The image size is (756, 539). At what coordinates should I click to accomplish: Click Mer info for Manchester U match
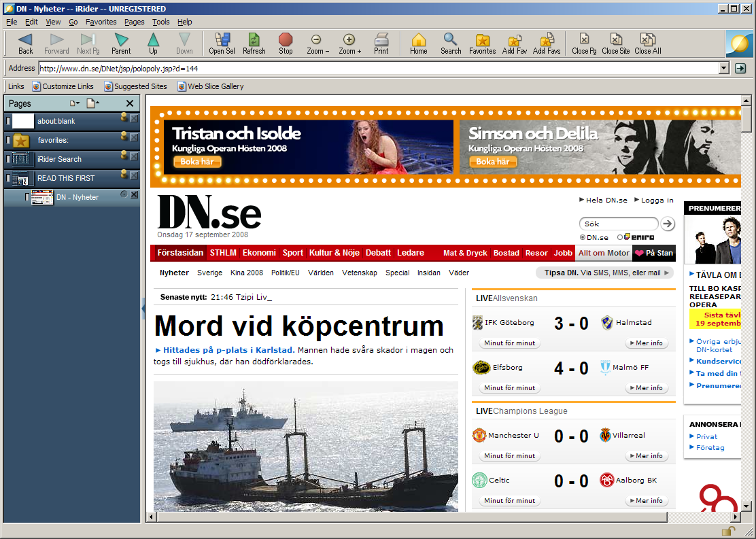(x=647, y=455)
